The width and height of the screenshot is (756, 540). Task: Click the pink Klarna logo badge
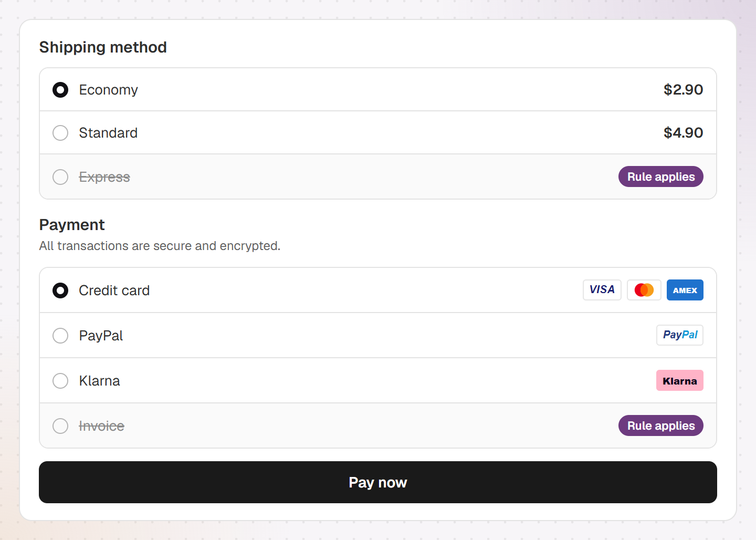[680, 380]
